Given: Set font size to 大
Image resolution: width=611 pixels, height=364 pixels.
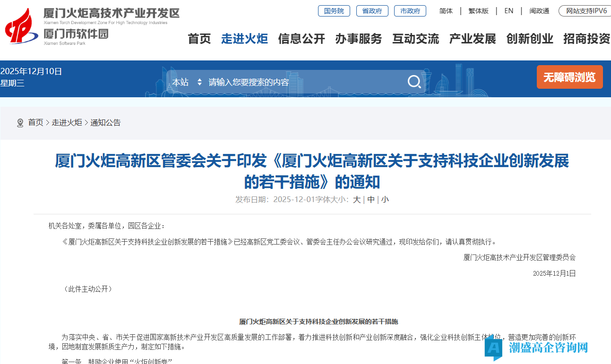Looking at the screenshot, I should coord(356,199).
